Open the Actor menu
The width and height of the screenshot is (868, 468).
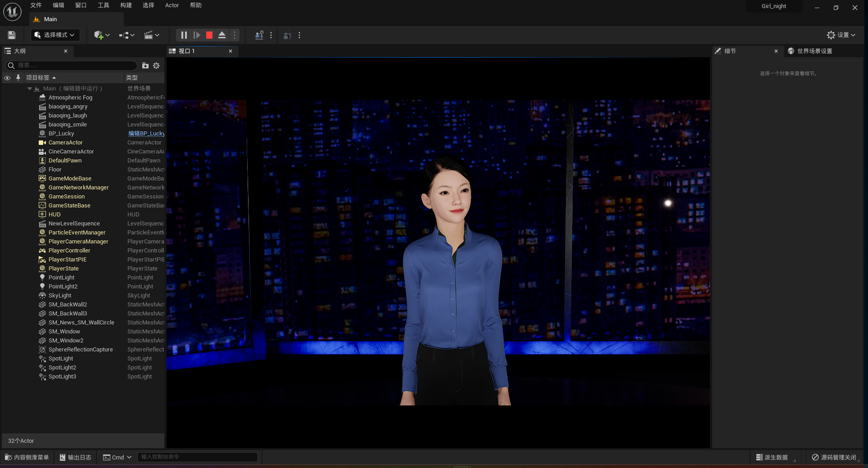(172, 5)
